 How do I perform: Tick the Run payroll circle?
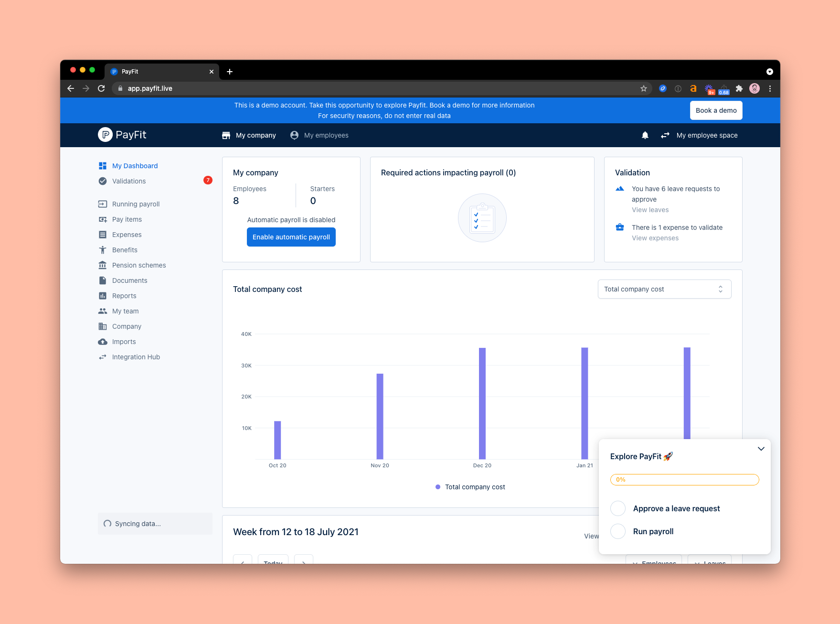click(x=618, y=531)
